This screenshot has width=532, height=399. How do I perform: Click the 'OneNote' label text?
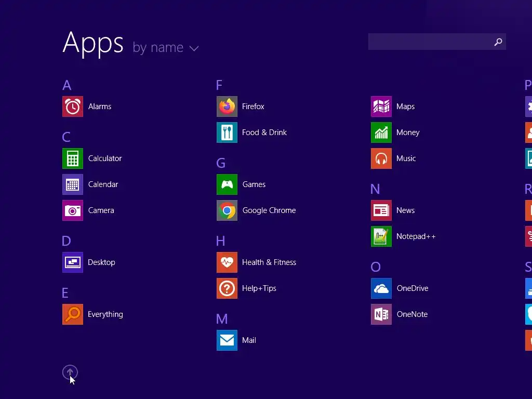[412, 314]
